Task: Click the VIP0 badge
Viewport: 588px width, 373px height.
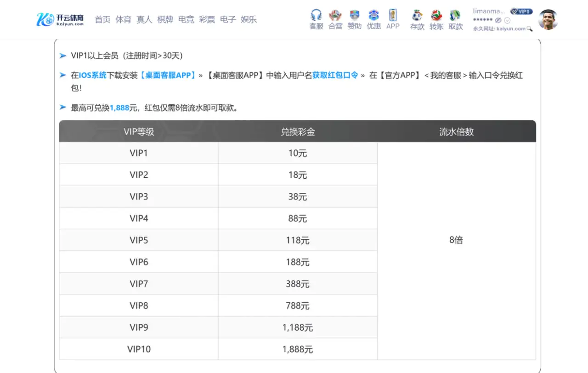Action: pyautogui.click(x=521, y=11)
